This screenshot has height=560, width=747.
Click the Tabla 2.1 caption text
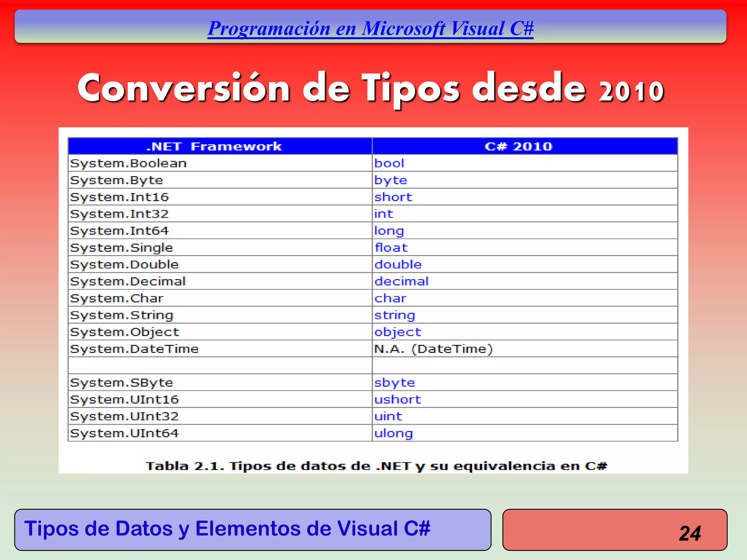pyautogui.click(x=376, y=466)
